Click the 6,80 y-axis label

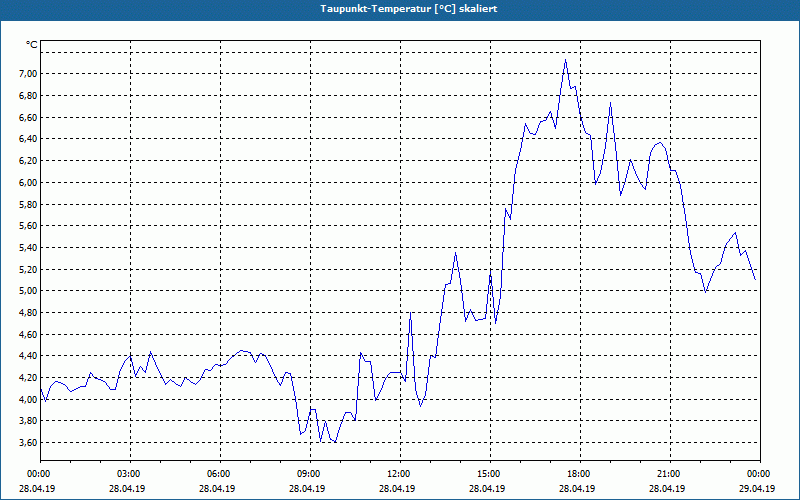(x=29, y=96)
